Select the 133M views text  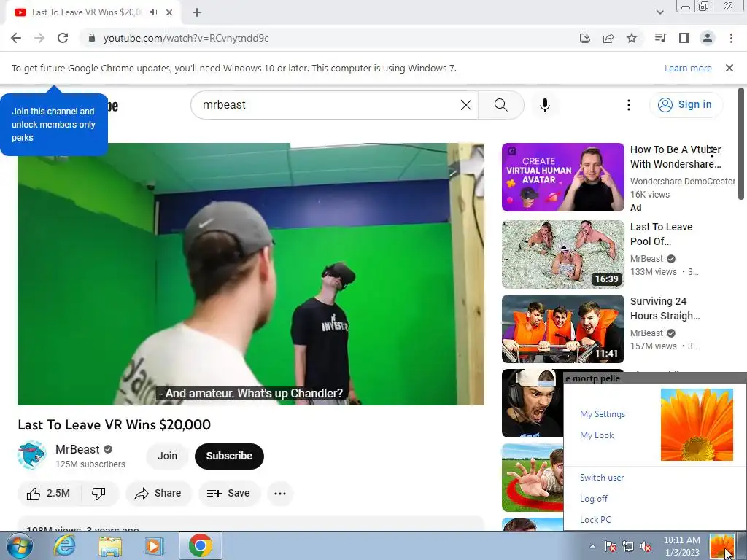coord(653,272)
